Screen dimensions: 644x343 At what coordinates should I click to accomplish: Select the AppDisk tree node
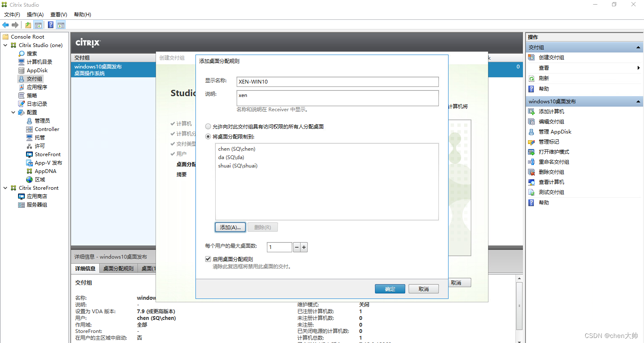click(37, 70)
